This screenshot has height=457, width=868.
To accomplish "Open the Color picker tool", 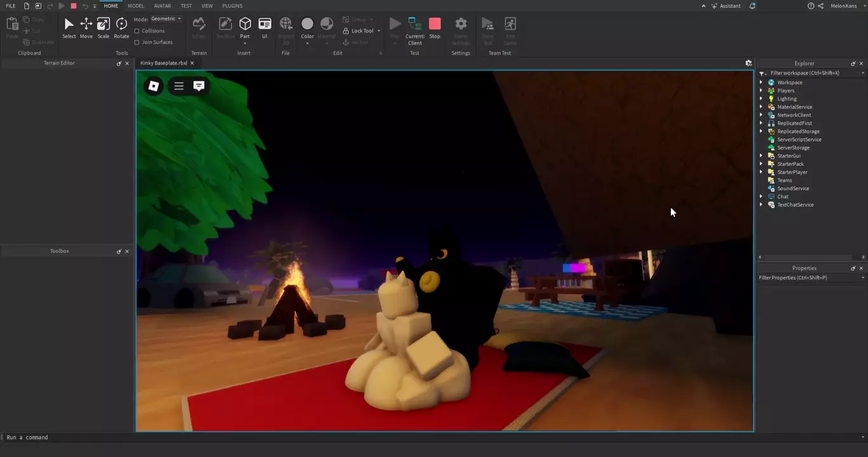I will (307, 28).
